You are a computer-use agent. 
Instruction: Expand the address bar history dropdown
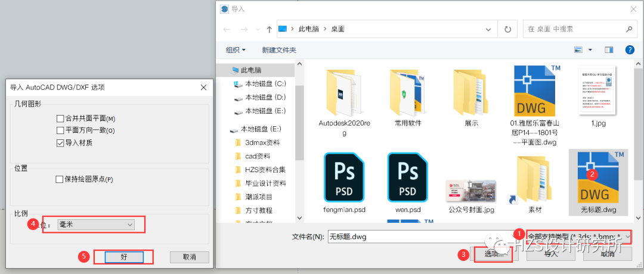point(488,30)
